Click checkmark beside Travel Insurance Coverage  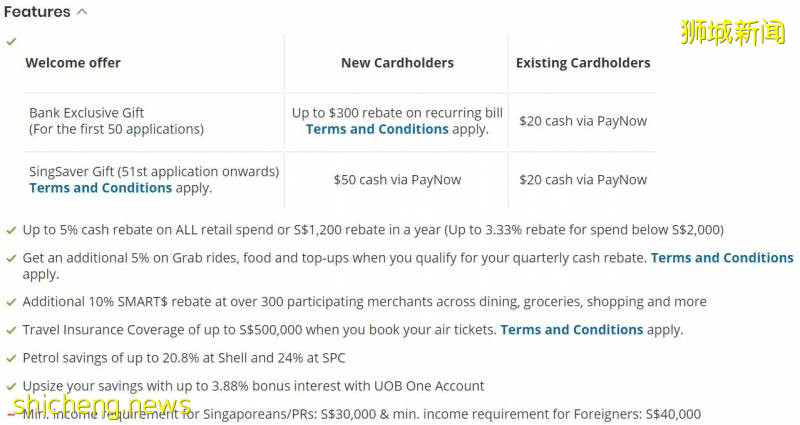(11, 330)
